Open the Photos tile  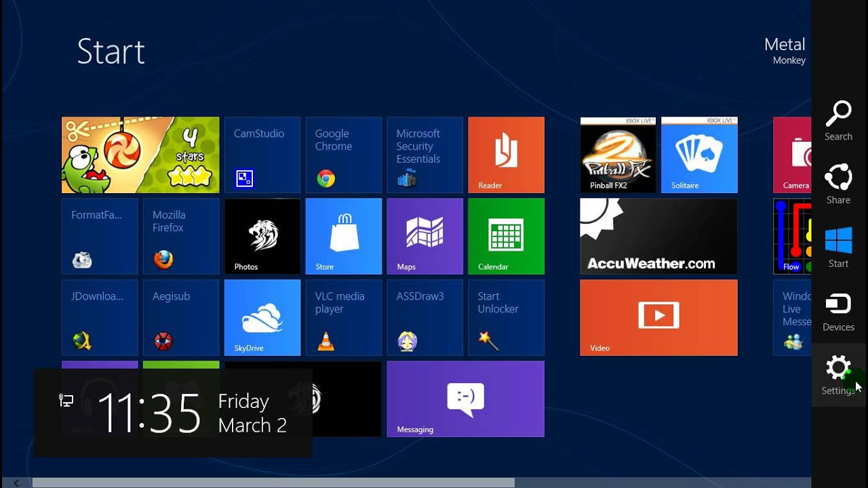point(262,237)
